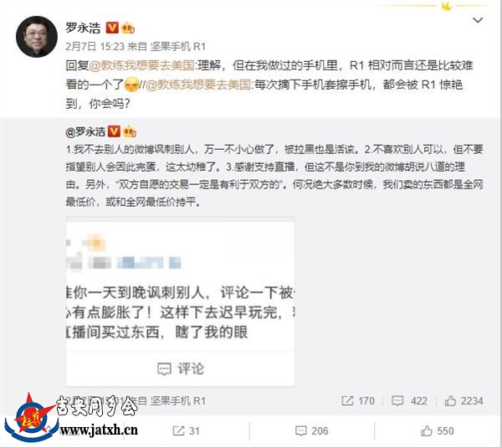This screenshot has width=502, height=448.
Task: Open comments with the 206 button
Action: (311, 430)
